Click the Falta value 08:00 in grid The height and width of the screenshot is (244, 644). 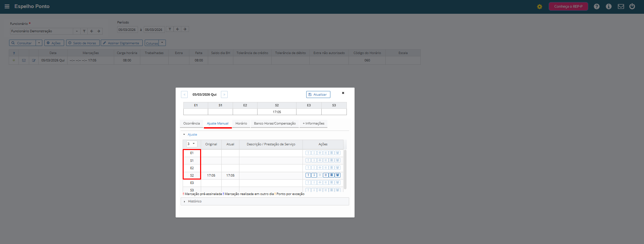coord(199,60)
